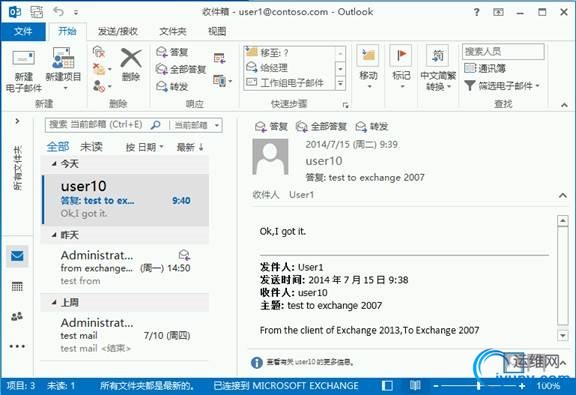
Task: Delete the message with the 删除 X icon
Action: [x=131, y=64]
